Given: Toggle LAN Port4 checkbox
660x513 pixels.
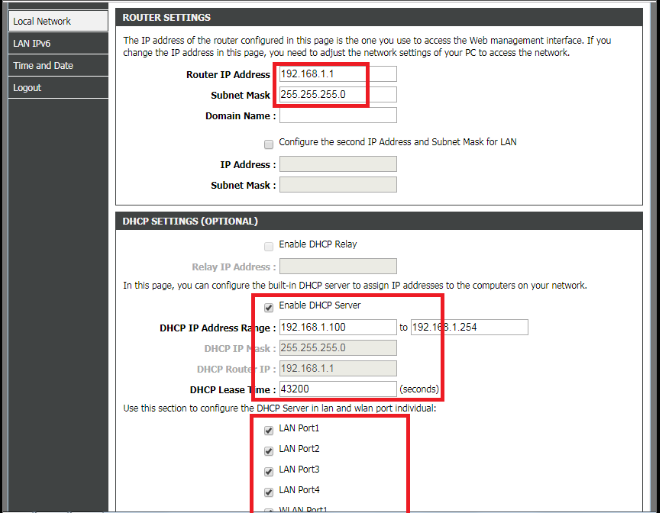Looking at the screenshot, I should (269, 492).
